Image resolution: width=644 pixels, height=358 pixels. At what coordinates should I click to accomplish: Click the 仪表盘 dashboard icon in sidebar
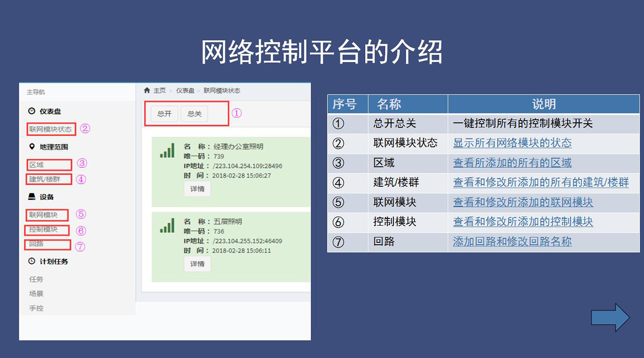[x=32, y=111]
